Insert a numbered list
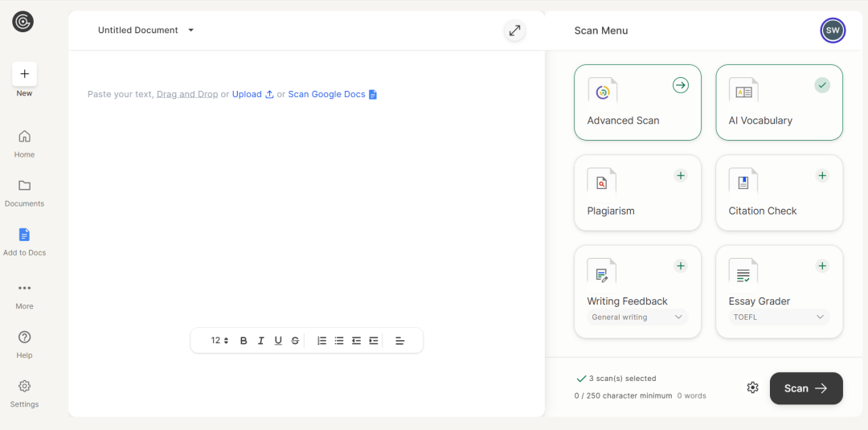This screenshot has height=430, width=868. pos(321,341)
